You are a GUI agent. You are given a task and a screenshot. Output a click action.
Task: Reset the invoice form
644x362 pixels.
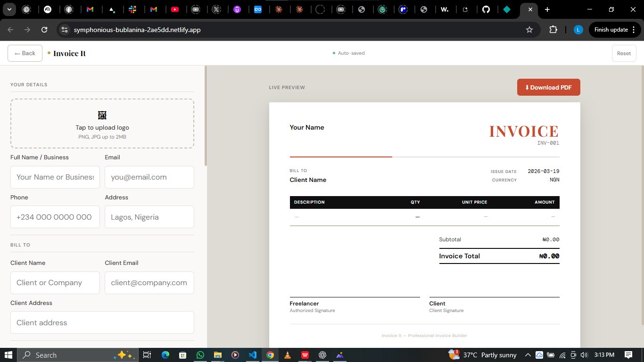624,53
